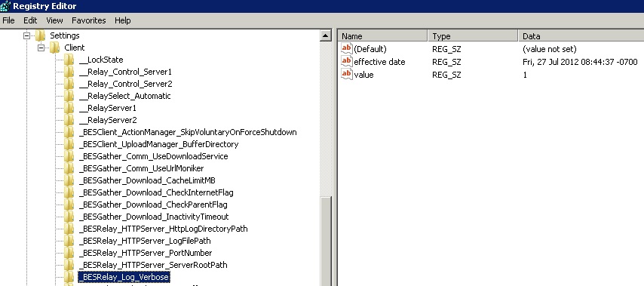Select the Settings key label

tap(65, 35)
